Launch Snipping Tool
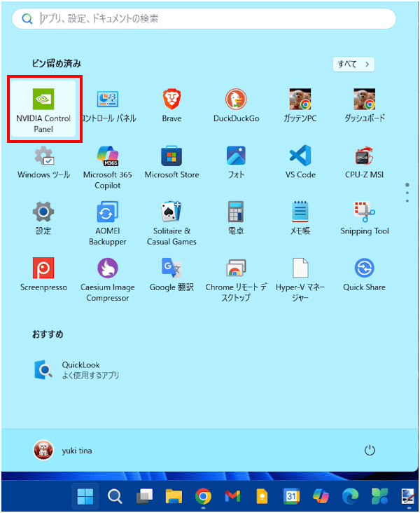The height and width of the screenshot is (513, 420). click(365, 219)
